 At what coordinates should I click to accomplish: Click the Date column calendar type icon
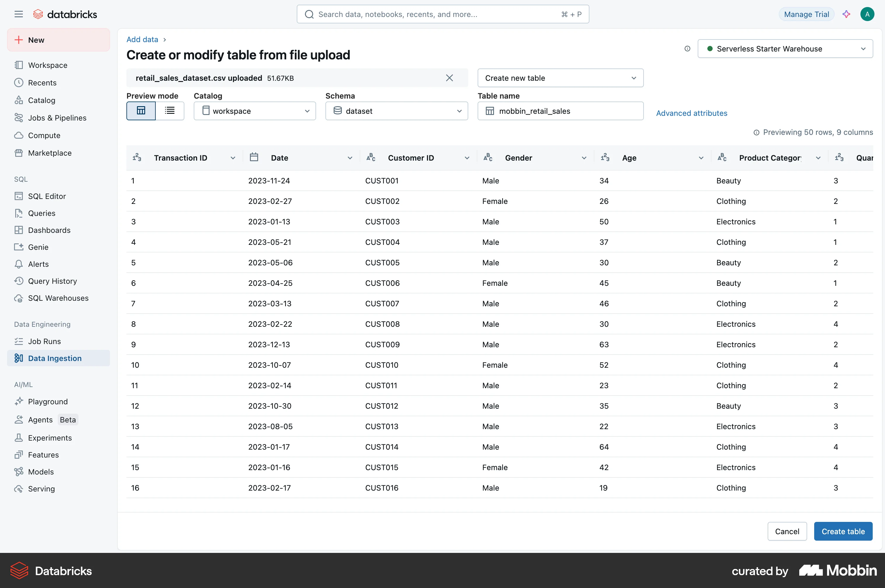254,157
